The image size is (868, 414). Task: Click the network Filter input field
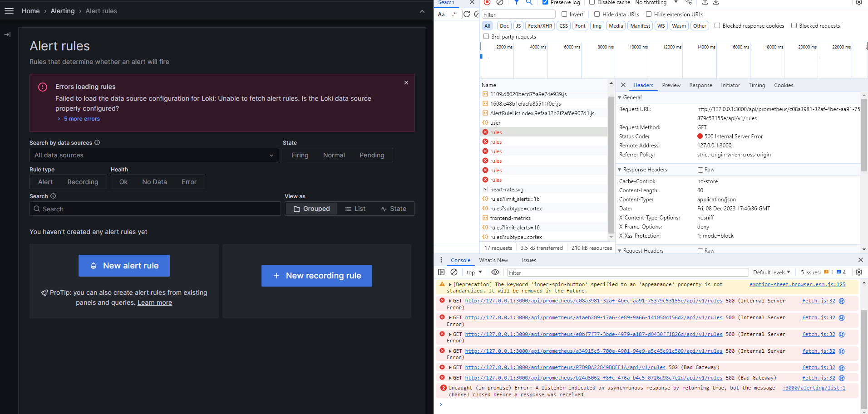(518, 15)
